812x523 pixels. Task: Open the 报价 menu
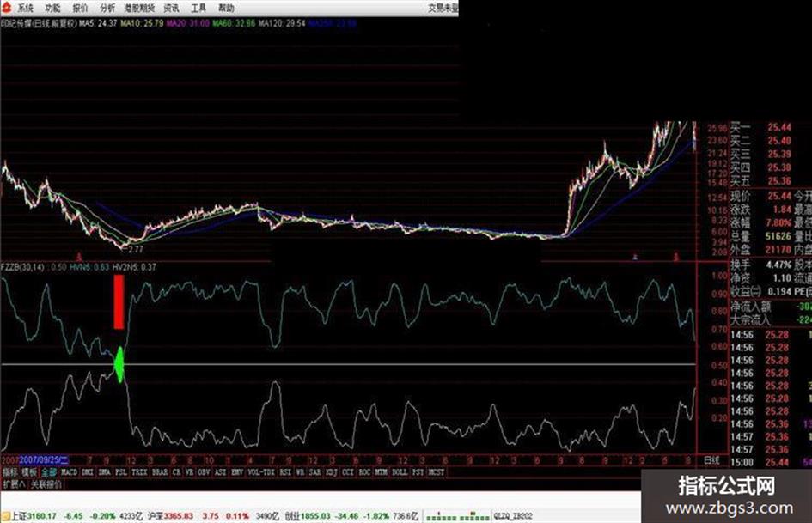(80, 8)
